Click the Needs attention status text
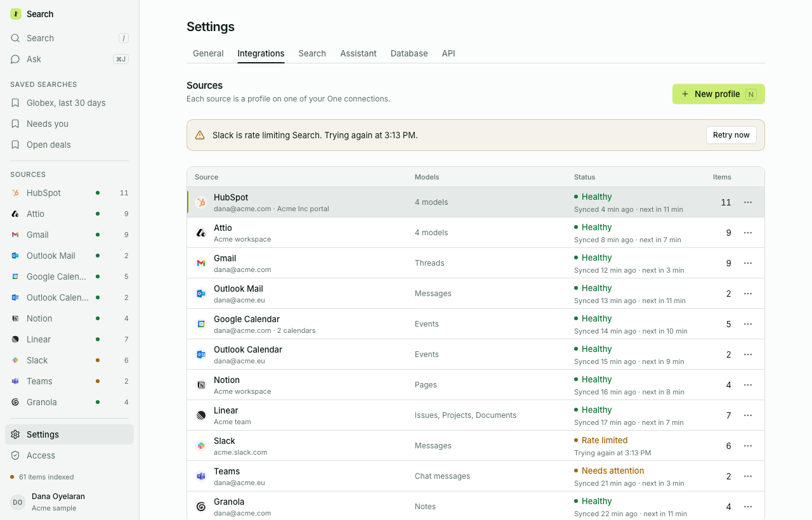Screen dimensions: 812x520 click(x=613, y=471)
